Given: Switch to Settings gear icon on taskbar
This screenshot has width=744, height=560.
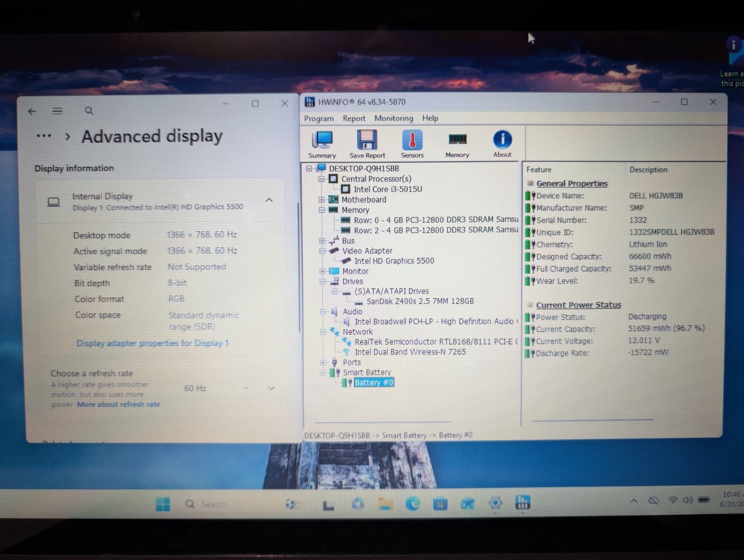Looking at the screenshot, I should coord(496,503).
